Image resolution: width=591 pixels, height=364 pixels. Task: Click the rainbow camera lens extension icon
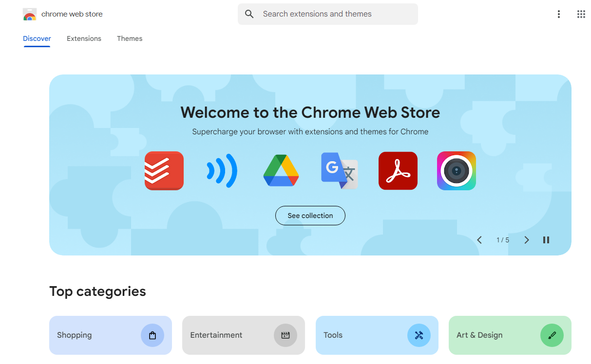pyautogui.click(x=457, y=171)
